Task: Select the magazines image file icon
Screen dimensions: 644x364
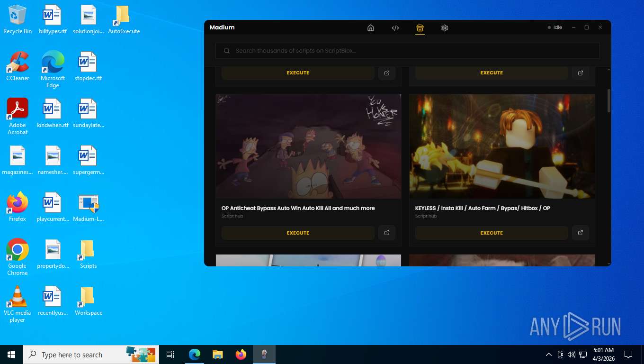Action: 18,160
